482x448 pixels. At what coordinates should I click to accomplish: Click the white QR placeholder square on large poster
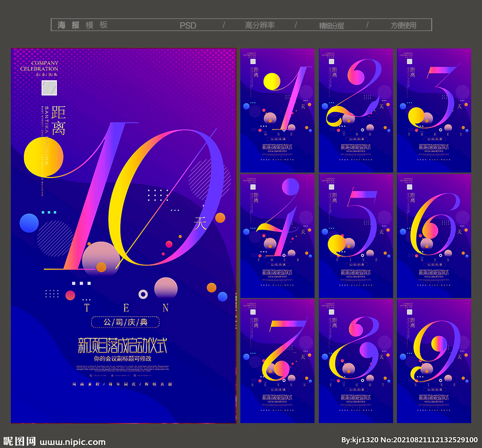49,88
